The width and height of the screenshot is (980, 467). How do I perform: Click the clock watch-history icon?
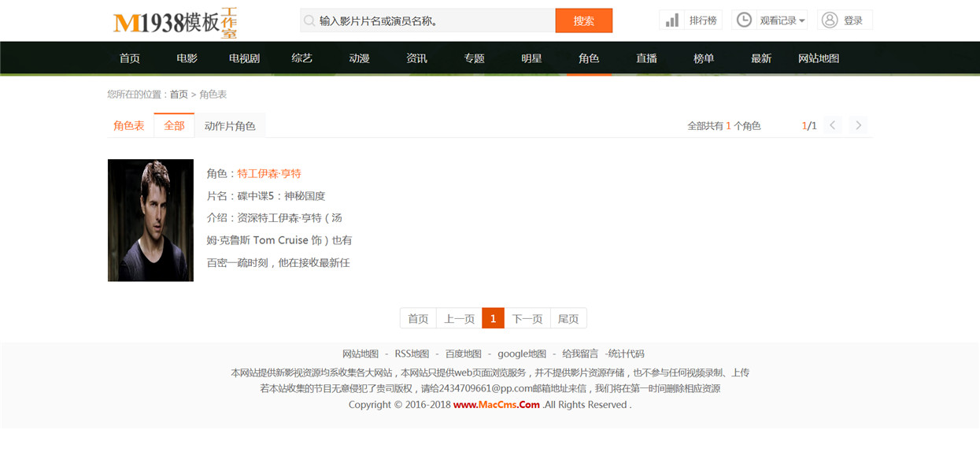(744, 20)
